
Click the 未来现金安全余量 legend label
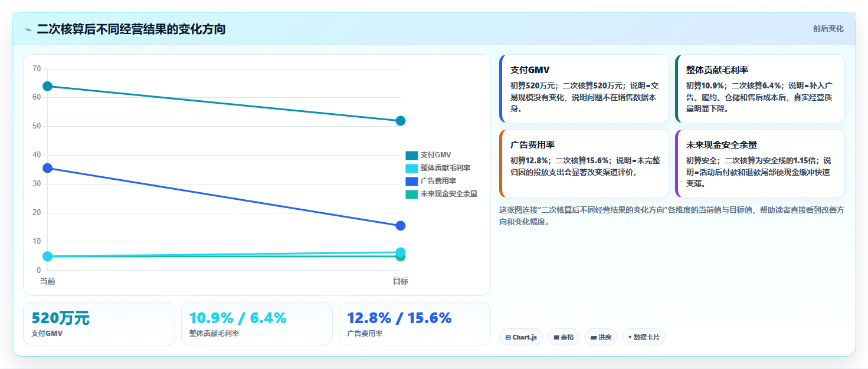click(x=449, y=194)
